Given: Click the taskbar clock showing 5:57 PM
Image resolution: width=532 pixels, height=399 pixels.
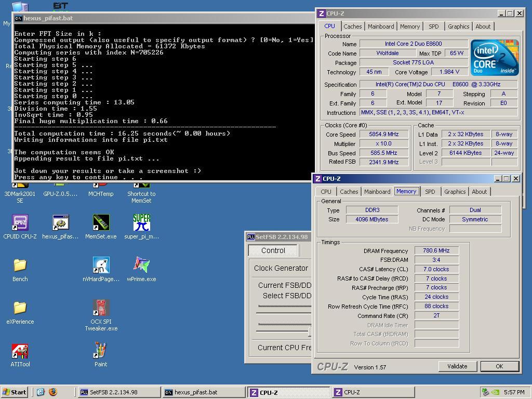Looking at the screenshot, I should 514,392.
